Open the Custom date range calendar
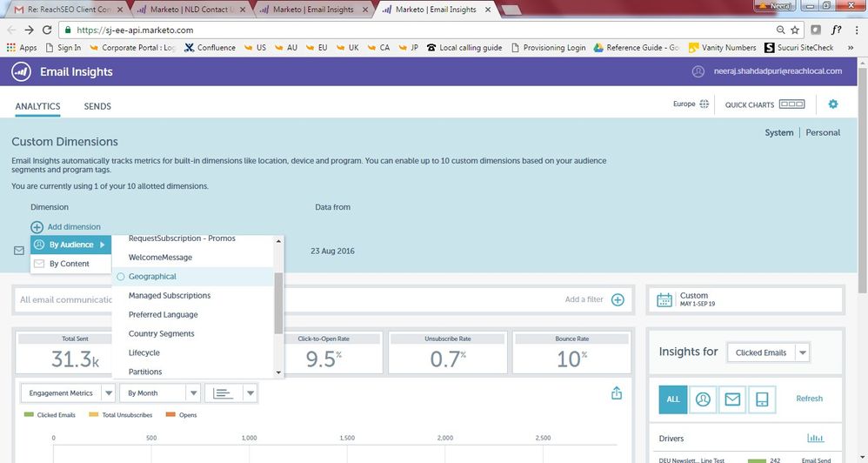The height and width of the screenshot is (463, 868). pos(664,299)
